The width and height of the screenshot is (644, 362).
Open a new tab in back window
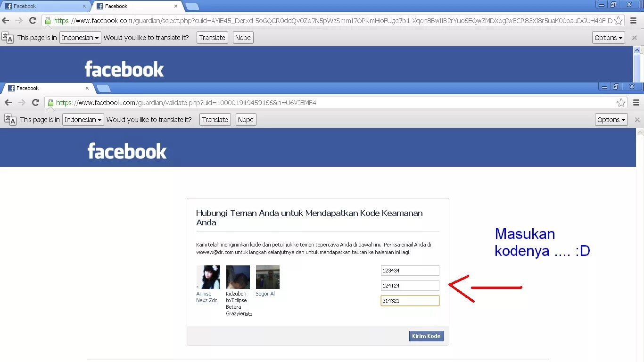(192, 7)
